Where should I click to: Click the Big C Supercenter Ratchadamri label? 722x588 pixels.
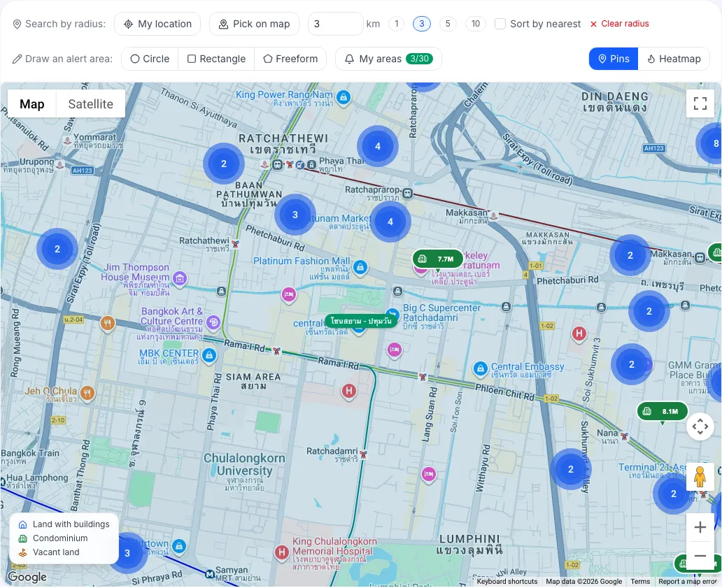click(x=441, y=317)
